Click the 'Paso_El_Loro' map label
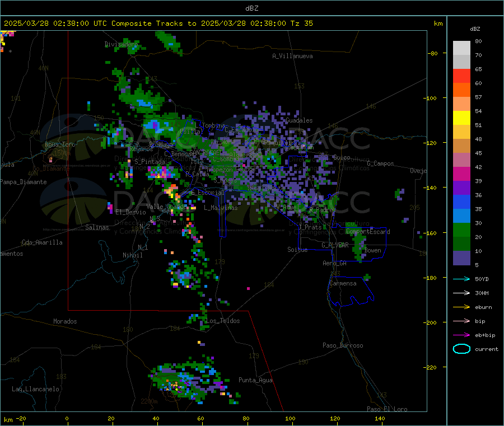The image size is (504, 426). tap(387, 409)
